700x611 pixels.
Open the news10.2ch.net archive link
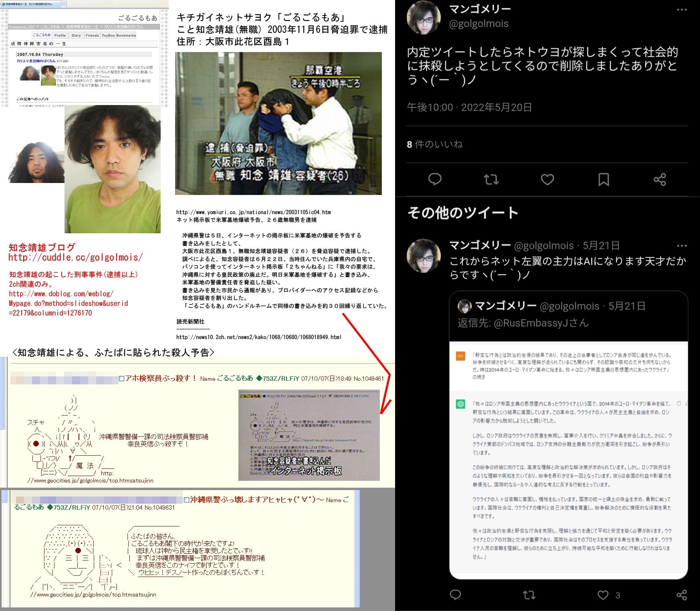coord(258,337)
